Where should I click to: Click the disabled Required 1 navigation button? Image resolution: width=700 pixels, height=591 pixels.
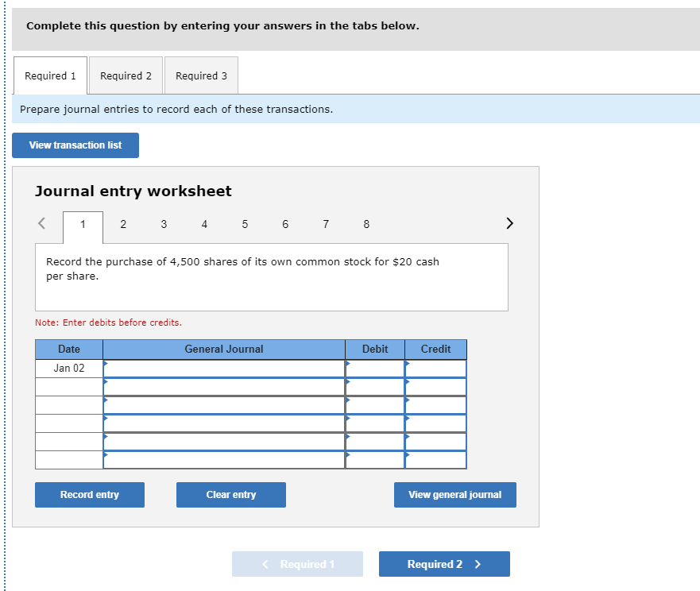tap(297, 563)
